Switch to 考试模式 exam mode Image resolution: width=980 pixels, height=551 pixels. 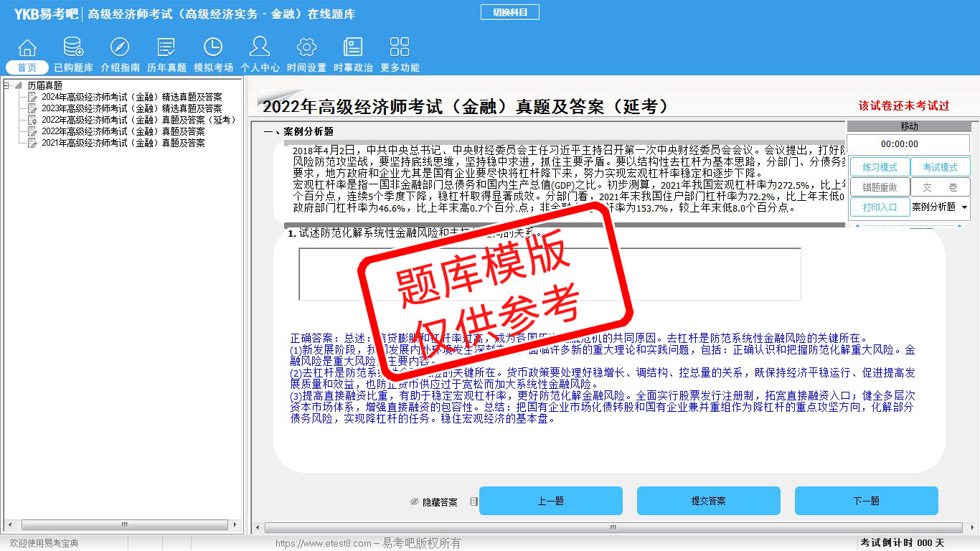click(x=940, y=167)
